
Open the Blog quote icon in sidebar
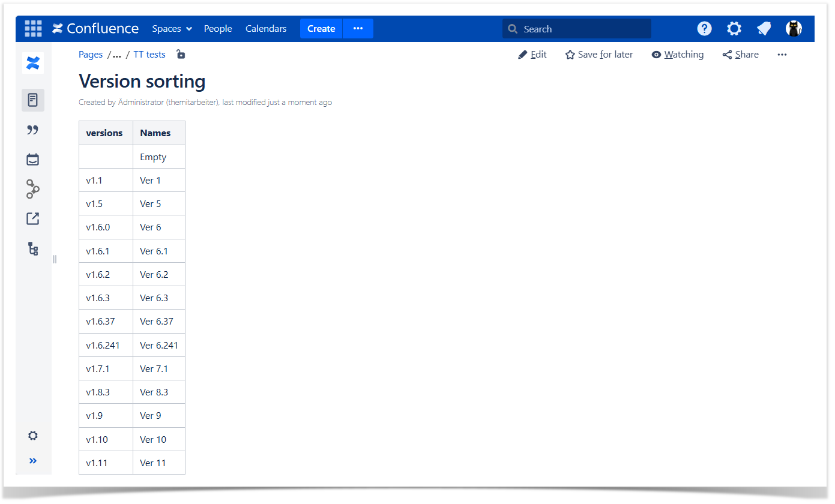click(33, 130)
